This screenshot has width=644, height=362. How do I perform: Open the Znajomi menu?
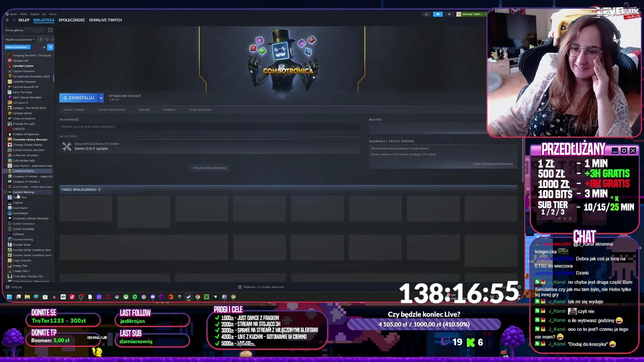pyautogui.click(x=35, y=14)
